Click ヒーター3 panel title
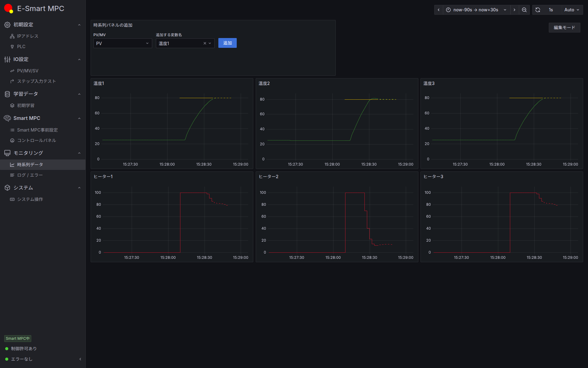This screenshot has width=588, height=368. click(x=433, y=177)
